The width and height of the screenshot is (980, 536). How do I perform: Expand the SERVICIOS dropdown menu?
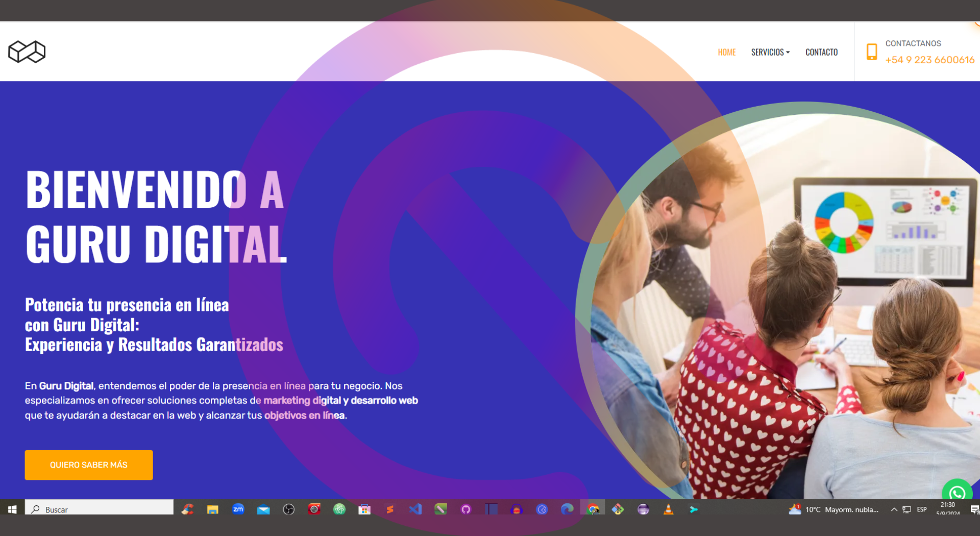770,52
